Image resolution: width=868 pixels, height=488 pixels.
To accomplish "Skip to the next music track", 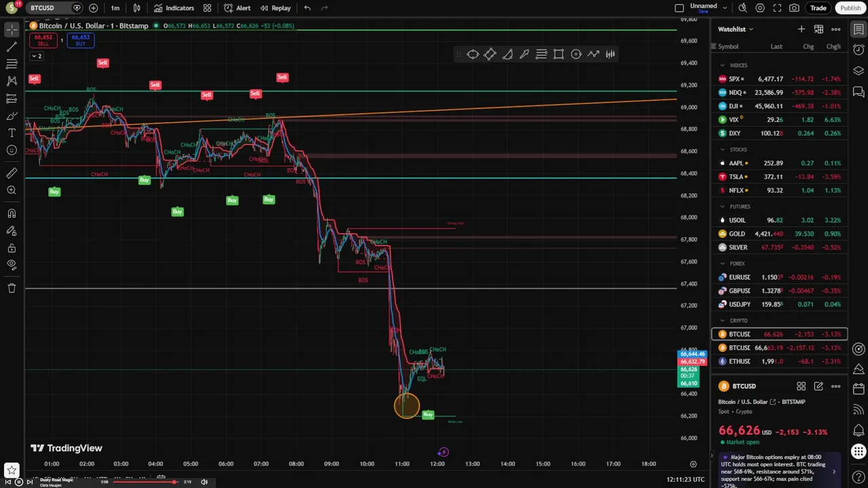I will (29, 482).
